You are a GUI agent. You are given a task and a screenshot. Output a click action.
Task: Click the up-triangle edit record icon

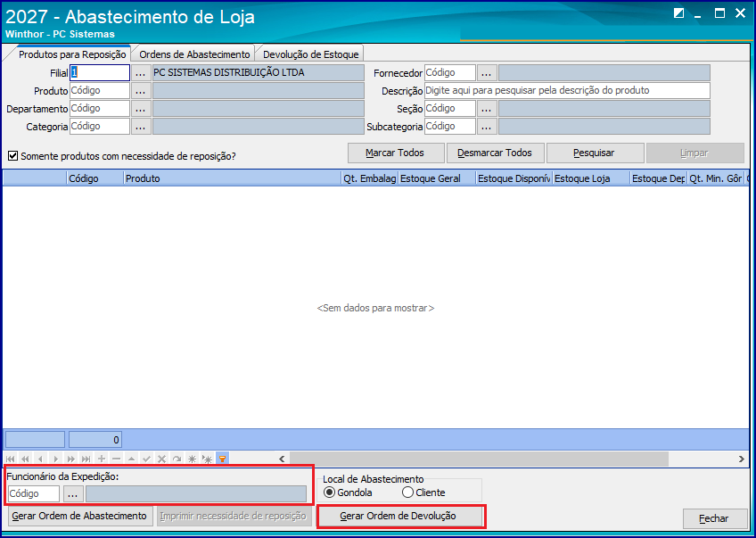click(131, 459)
